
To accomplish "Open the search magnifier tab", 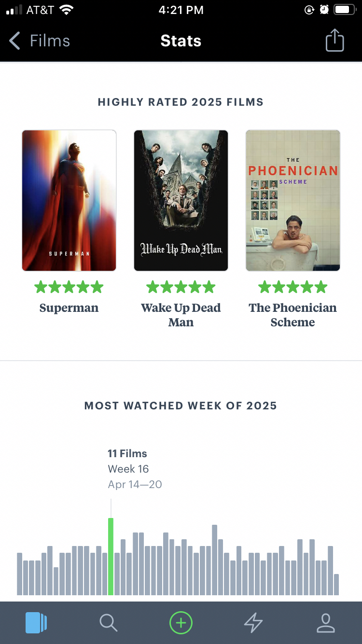I will (x=108, y=623).
